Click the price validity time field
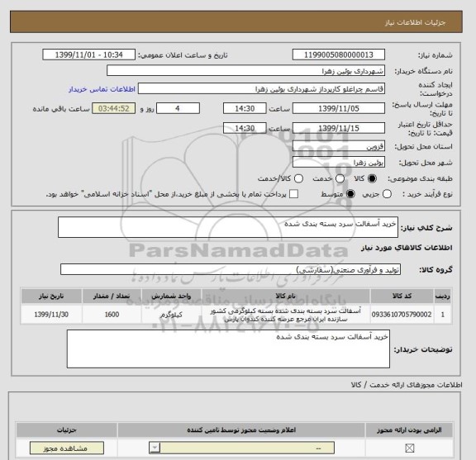476x460 pixels. (245, 128)
